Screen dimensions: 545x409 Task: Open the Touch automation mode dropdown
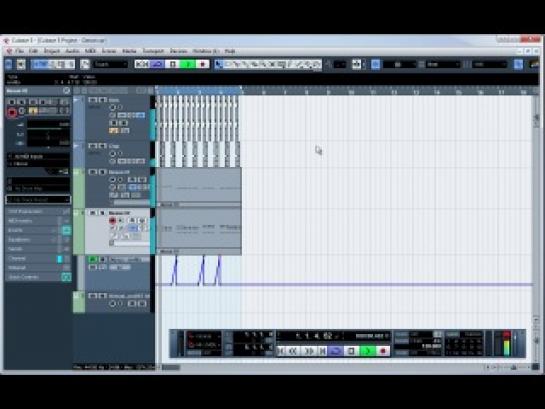click(x=111, y=64)
